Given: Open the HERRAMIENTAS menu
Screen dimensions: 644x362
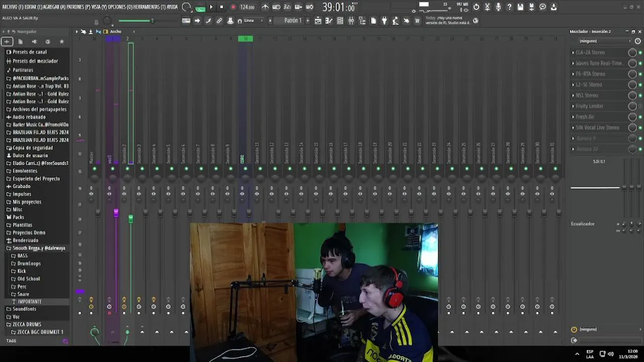Looking at the screenshot, I should (150, 7).
